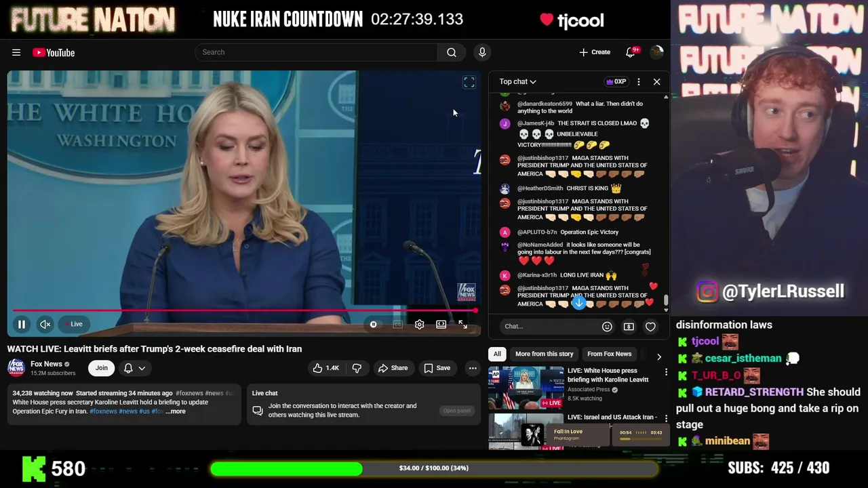This screenshot has width=868, height=488.
Task: Open the Fox News channel name link
Action: point(46,364)
